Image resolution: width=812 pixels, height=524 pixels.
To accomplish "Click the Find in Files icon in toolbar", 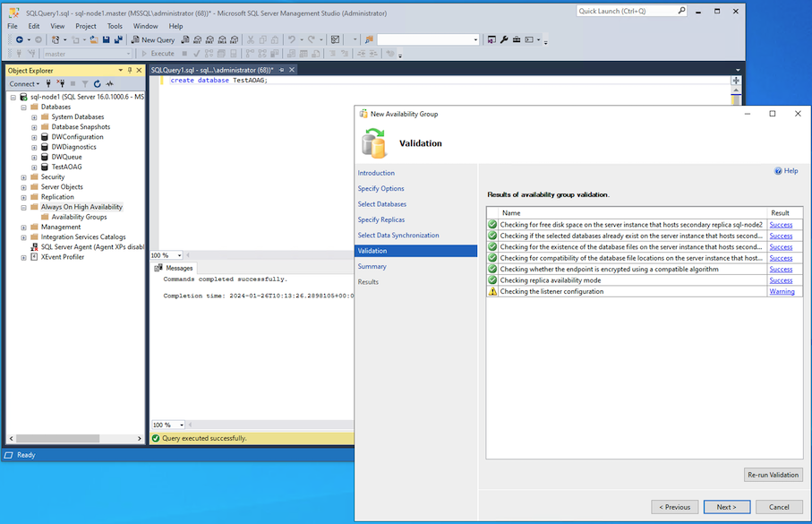I will [x=369, y=39].
